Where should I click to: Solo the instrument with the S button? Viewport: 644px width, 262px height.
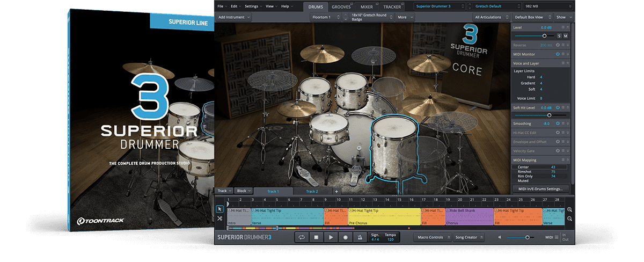pyautogui.click(x=559, y=35)
